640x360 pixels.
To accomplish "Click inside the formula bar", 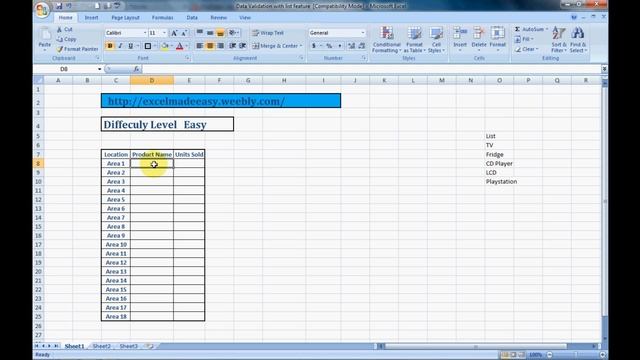I will click(x=371, y=69).
